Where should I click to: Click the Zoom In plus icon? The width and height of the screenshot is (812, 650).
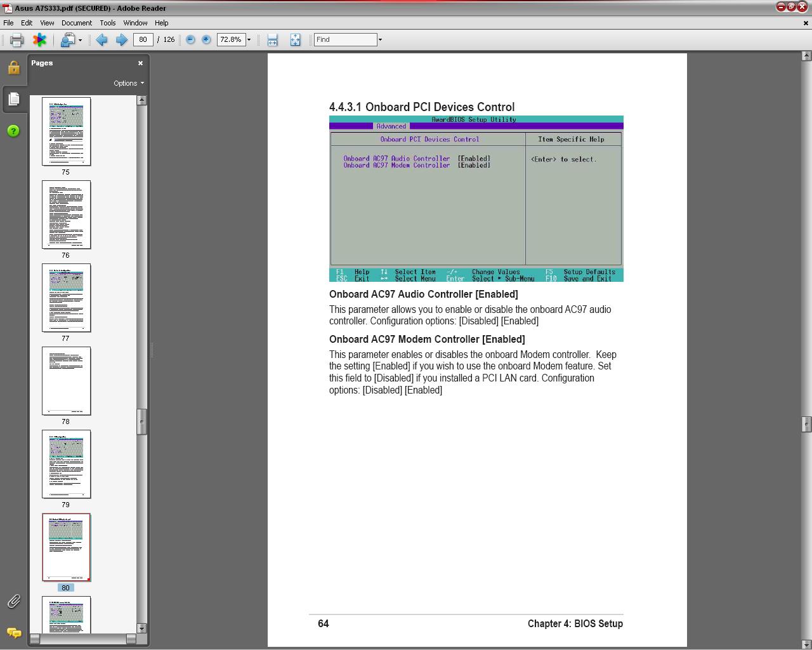[206, 39]
